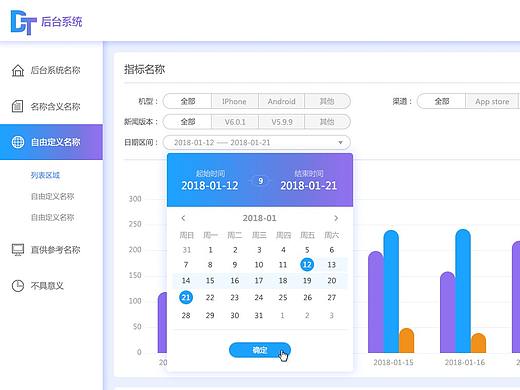
Task: Pick day 17 in calendar
Action: tap(259, 281)
